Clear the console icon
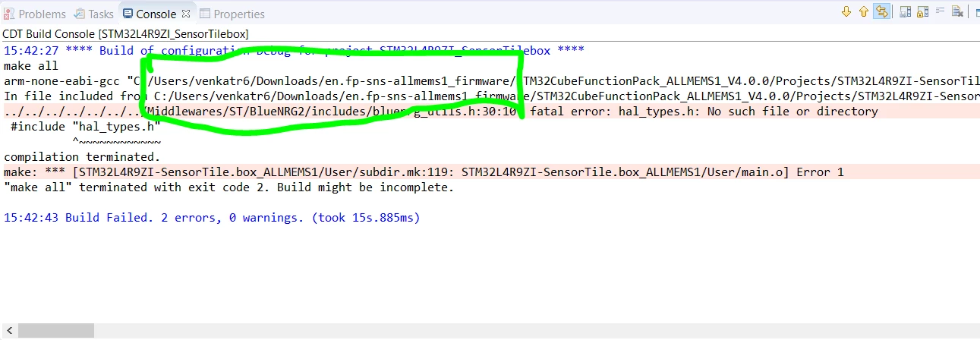This screenshot has width=980, height=340. (x=958, y=11)
